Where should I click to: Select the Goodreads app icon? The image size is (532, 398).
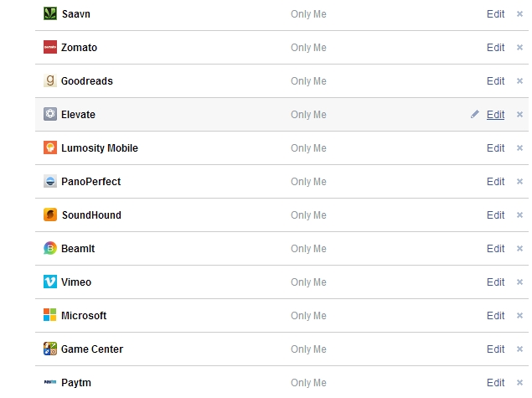[x=50, y=80]
